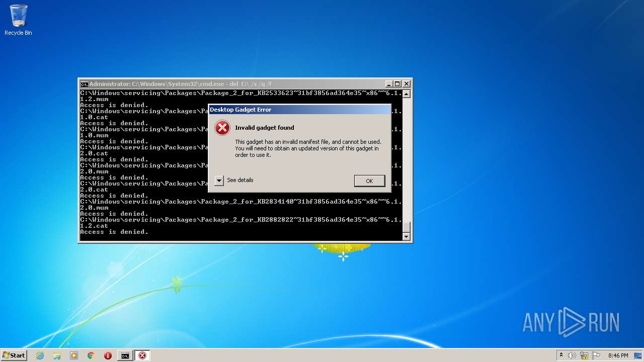The width and height of the screenshot is (644, 362).
Task: Launch Google Chrome from taskbar
Action: click(x=91, y=355)
